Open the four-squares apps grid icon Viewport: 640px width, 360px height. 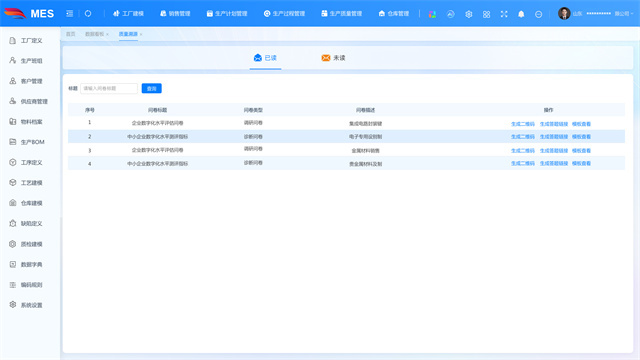point(486,14)
